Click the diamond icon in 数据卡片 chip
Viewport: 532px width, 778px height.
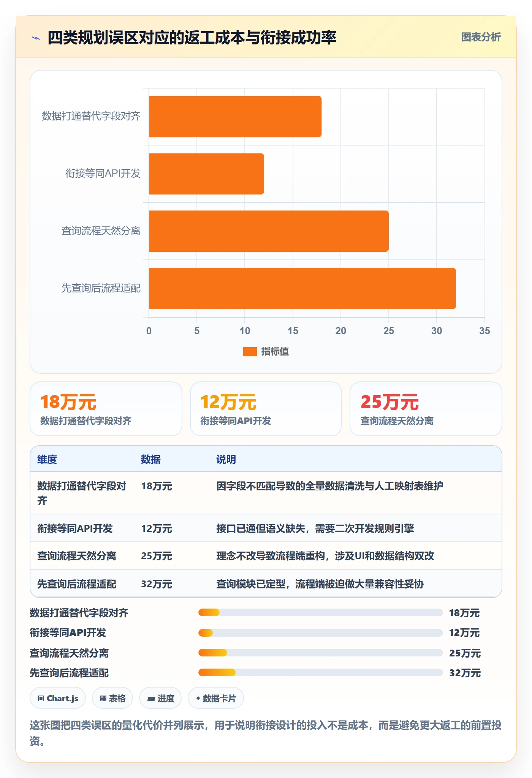point(198,698)
